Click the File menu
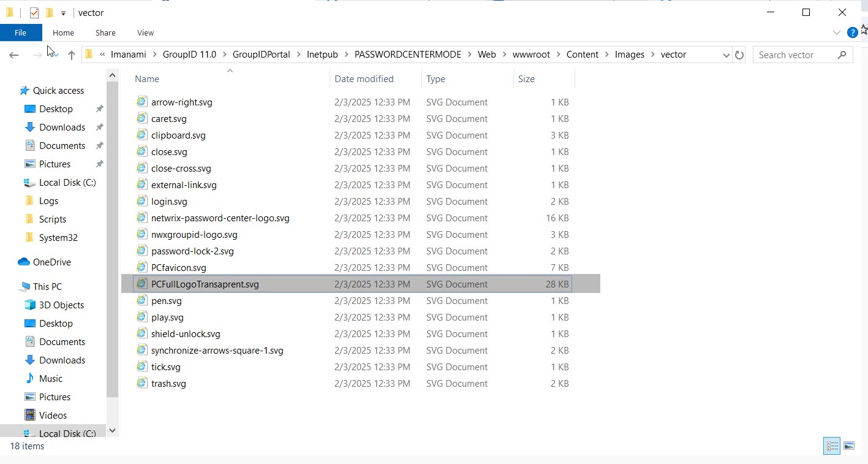Viewport: 868px width, 464px height. [x=20, y=32]
